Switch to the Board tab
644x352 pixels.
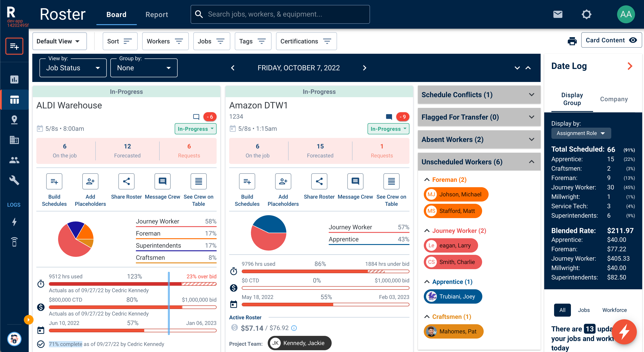click(116, 15)
